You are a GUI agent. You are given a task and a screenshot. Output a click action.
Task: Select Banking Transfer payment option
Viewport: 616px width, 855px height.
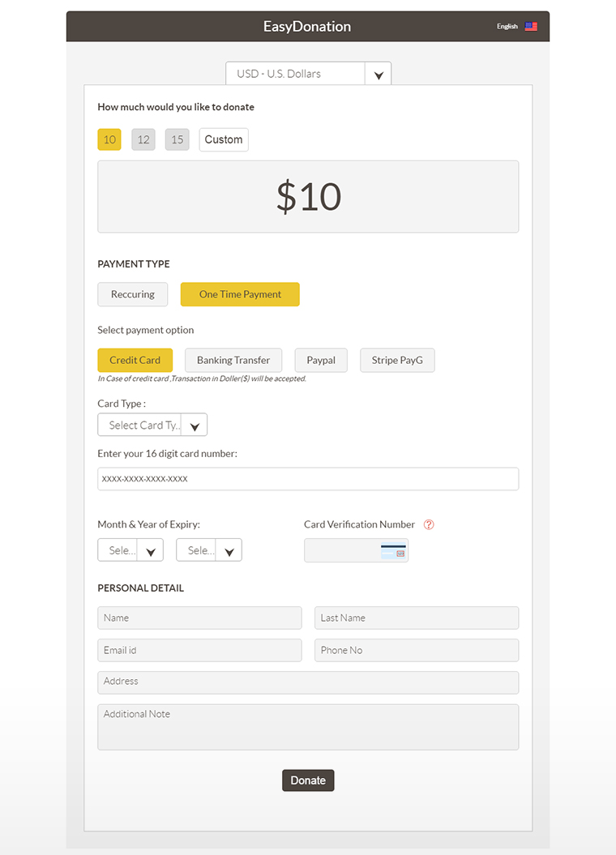coord(233,361)
